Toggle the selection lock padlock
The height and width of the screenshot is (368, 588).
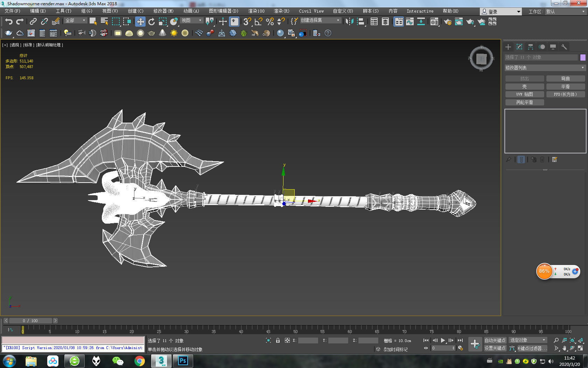(278, 340)
